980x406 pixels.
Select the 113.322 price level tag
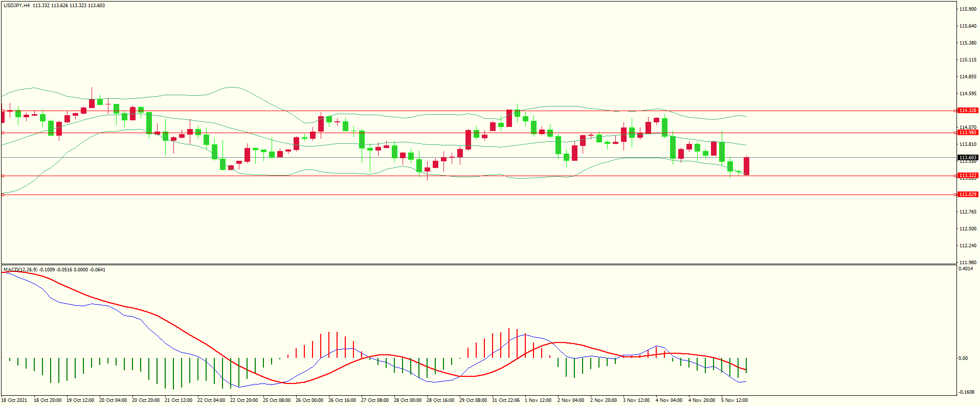tap(968, 176)
